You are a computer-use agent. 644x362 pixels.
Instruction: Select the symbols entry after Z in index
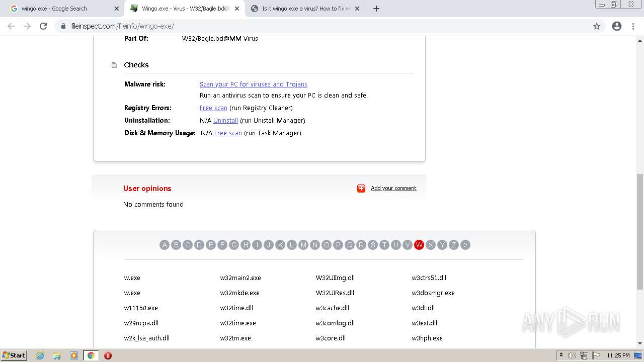[x=465, y=245]
